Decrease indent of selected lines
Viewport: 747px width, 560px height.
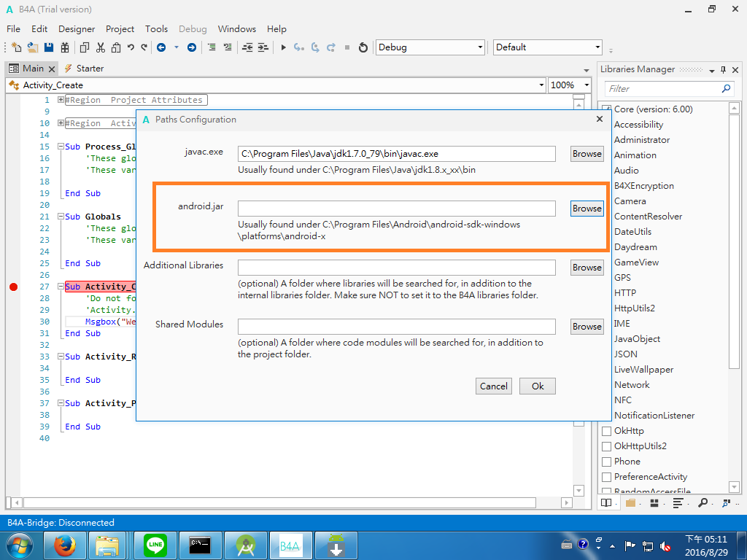click(x=247, y=47)
